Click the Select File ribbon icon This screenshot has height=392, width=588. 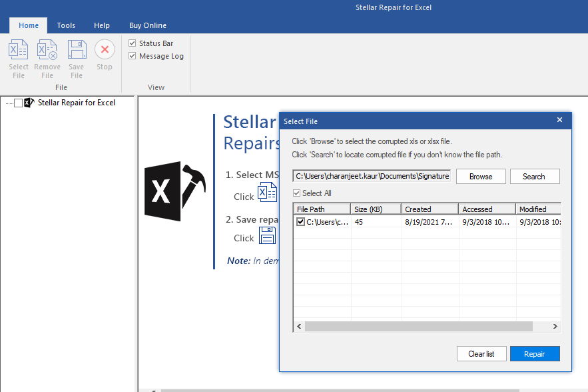click(19, 49)
